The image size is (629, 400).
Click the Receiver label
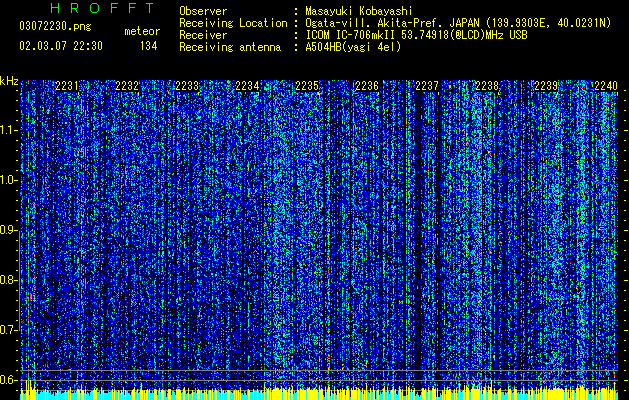(x=203, y=35)
